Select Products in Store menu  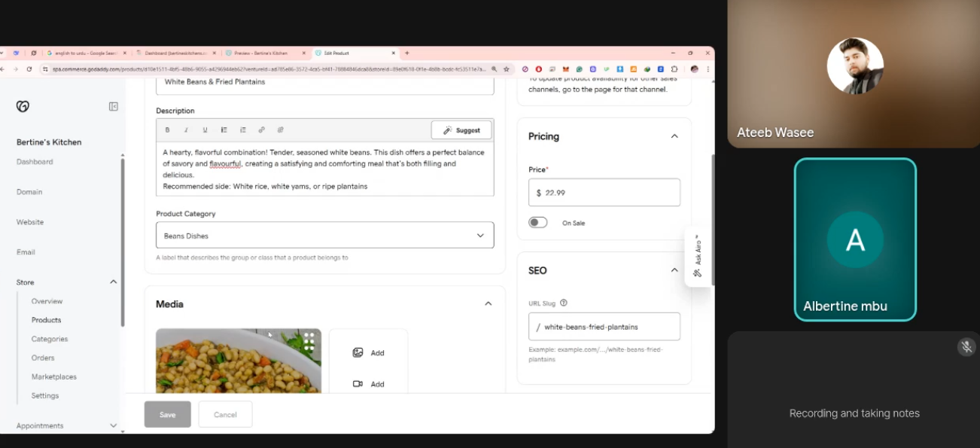click(46, 319)
